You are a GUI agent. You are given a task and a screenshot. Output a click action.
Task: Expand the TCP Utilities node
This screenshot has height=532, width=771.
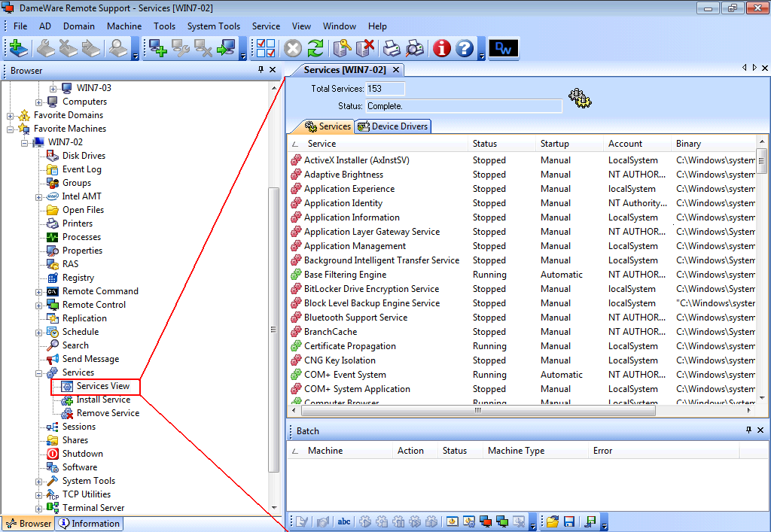point(38,495)
